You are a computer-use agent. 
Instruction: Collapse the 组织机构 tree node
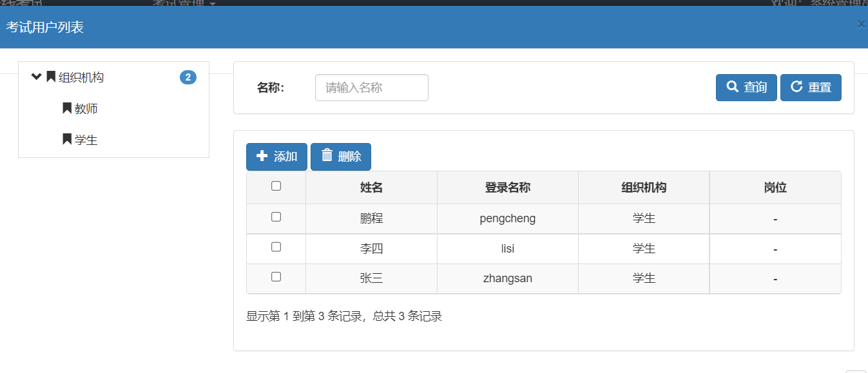tap(36, 76)
